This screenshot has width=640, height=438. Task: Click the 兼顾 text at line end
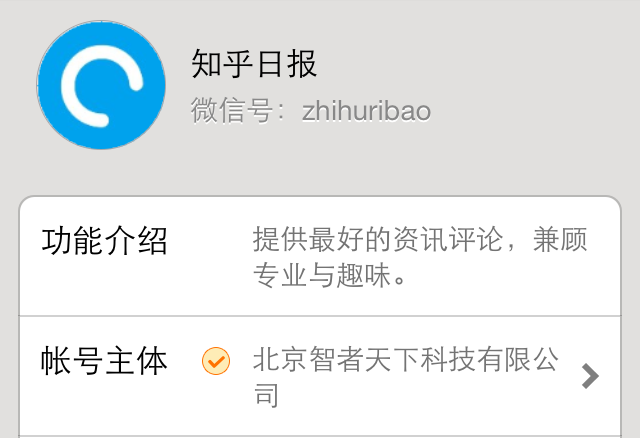coord(560,239)
